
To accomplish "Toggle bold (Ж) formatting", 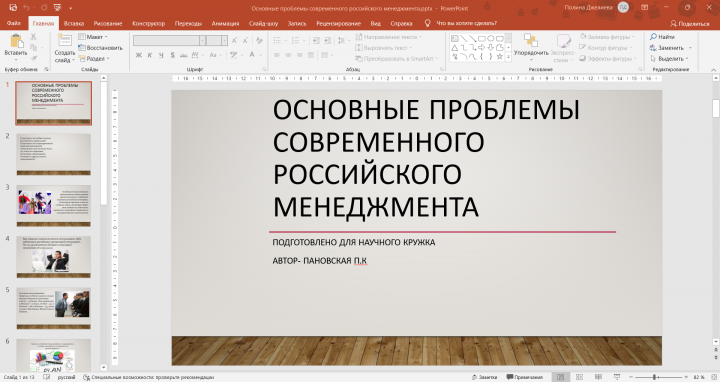I will coord(139,55).
